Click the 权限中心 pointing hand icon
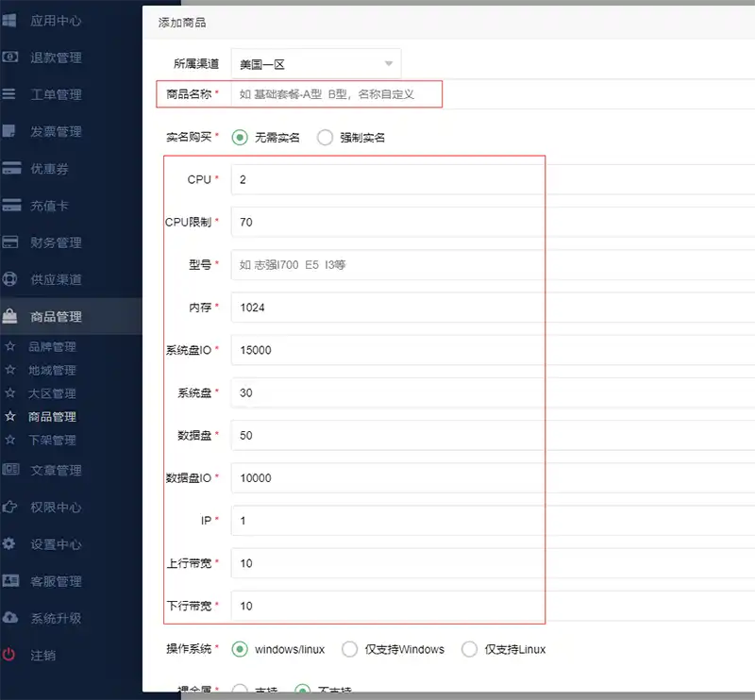Screen dimensions: 755x700 click(9, 507)
